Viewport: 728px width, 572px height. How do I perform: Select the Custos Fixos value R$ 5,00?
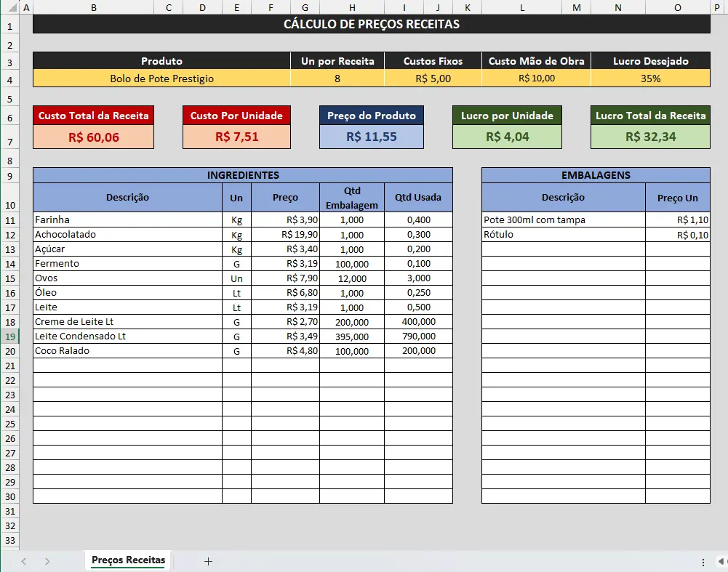[433, 78]
